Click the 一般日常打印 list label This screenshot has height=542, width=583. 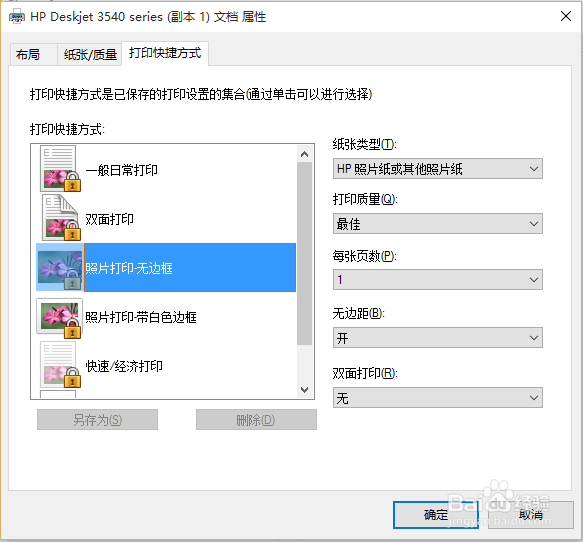[122, 171]
